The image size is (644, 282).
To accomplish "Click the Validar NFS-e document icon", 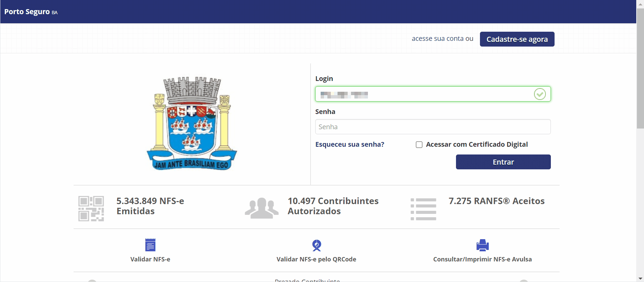I will (150, 245).
